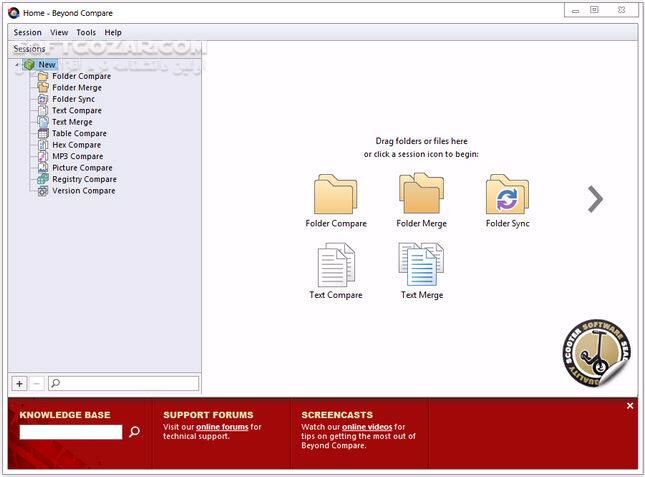Click the Knowledge Base search magnifier icon

pos(135,432)
